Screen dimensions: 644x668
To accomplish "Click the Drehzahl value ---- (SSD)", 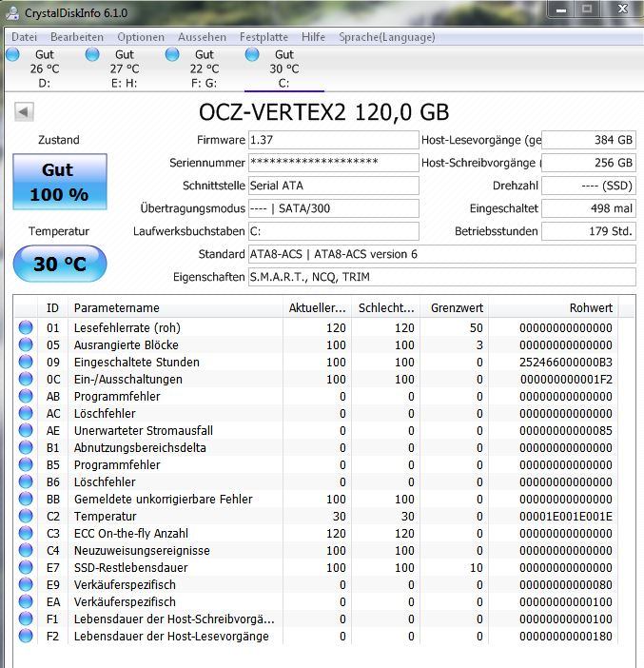I will point(589,186).
